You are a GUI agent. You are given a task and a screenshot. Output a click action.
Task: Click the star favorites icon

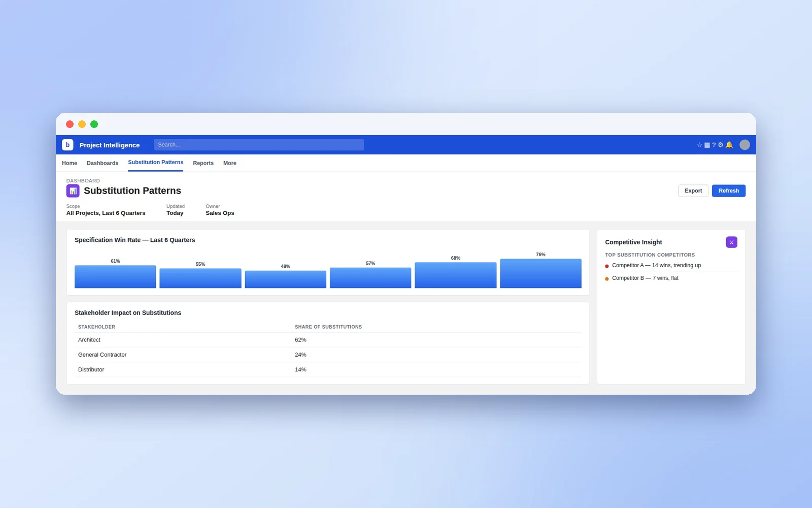coord(699,145)
